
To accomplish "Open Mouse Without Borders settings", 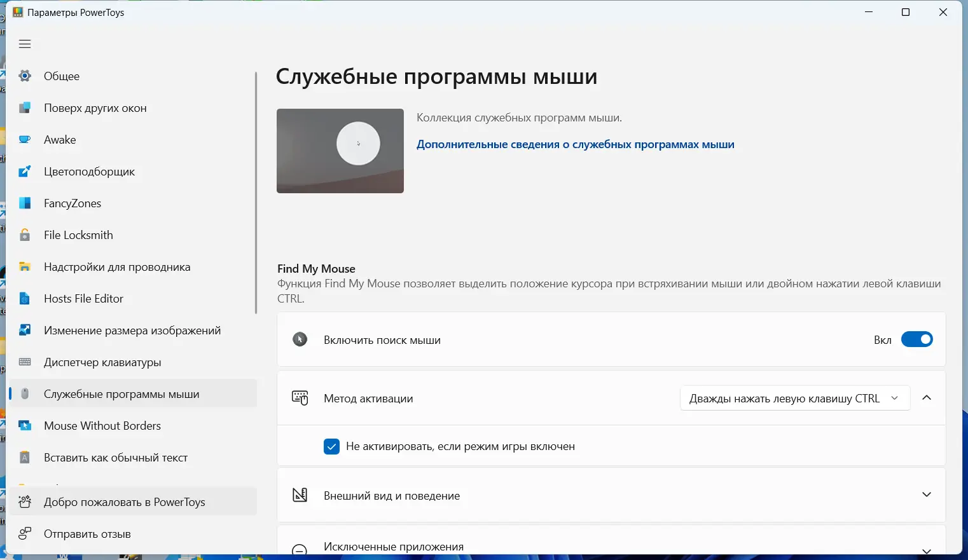I will tap(133, 426).
